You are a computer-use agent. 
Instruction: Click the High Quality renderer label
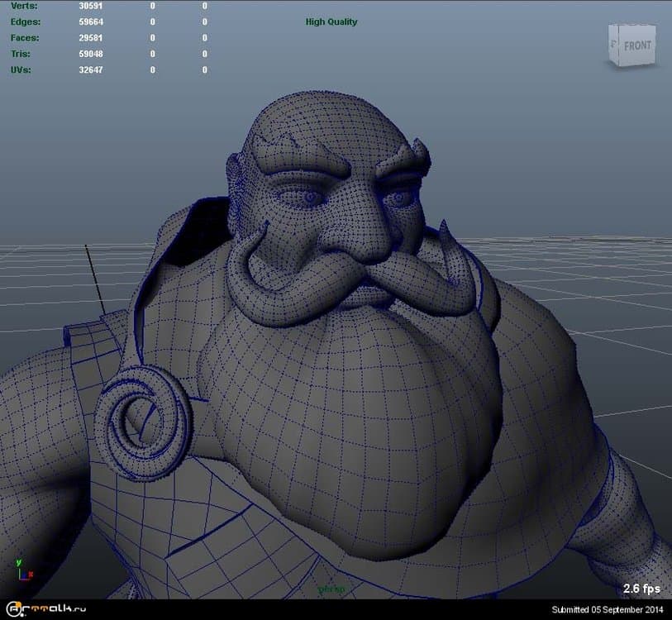click(x=331, y=21)
